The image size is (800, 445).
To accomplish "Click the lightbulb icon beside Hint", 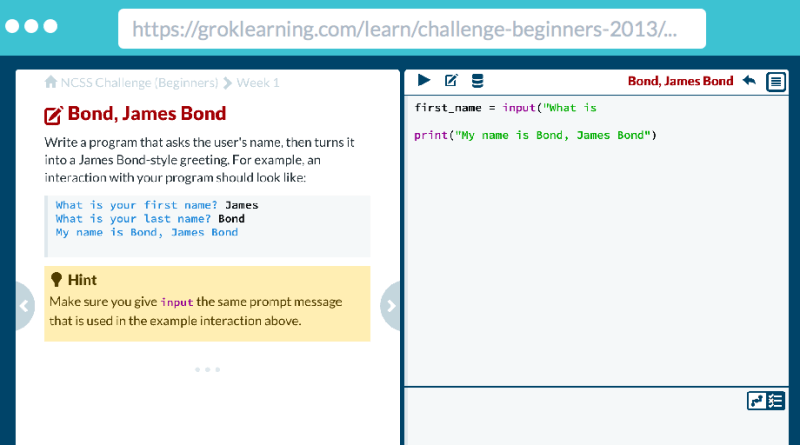I will 57,280.
